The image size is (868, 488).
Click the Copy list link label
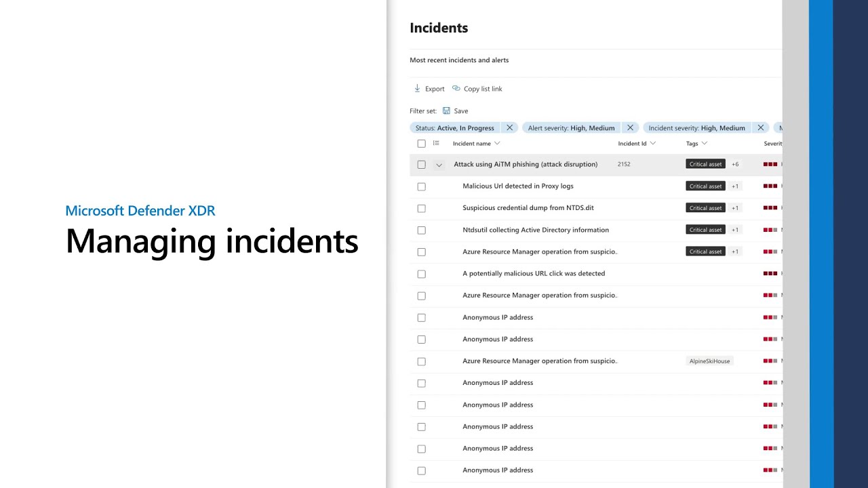[x=483, y=89]
